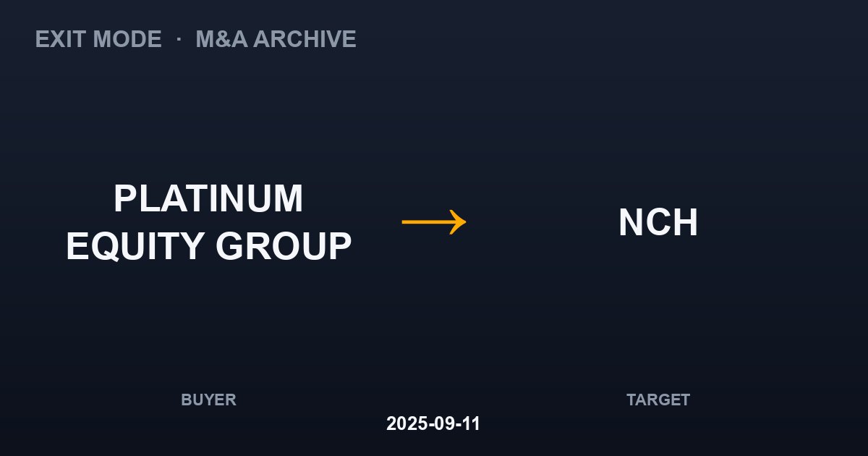Select the deal date 2025-09-11

(x=433, y=423)
